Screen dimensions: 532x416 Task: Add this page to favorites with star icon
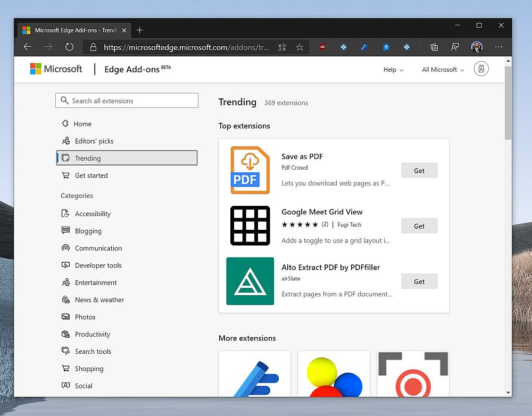[300, 47]
